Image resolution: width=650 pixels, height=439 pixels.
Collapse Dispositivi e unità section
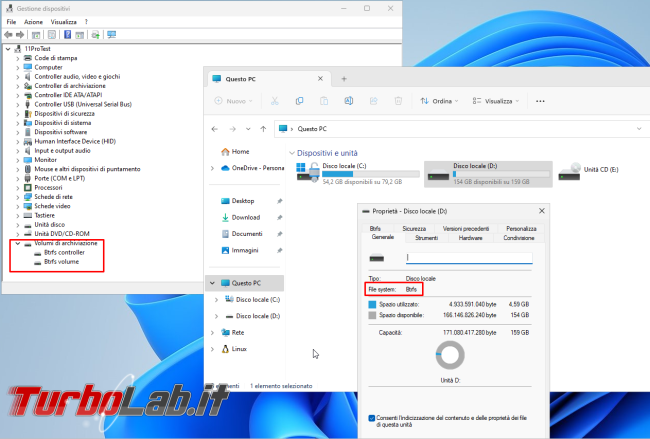pos(292,153)
